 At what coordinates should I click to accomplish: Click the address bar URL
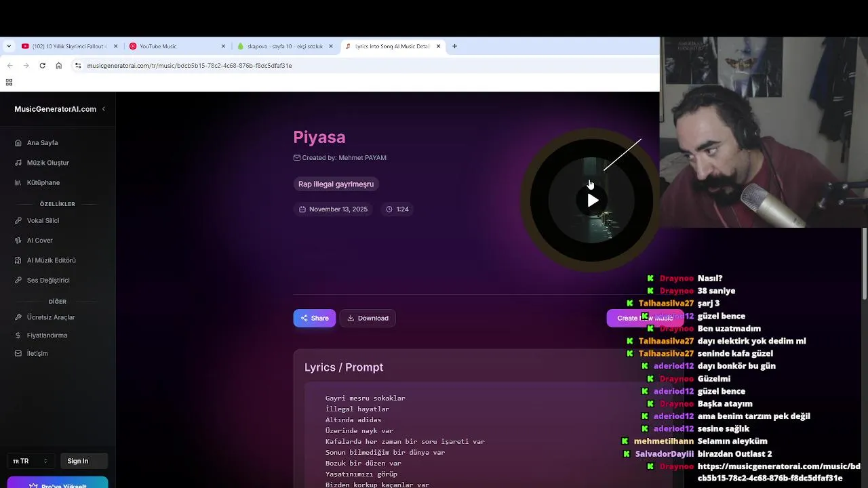[x=189, y=66]
